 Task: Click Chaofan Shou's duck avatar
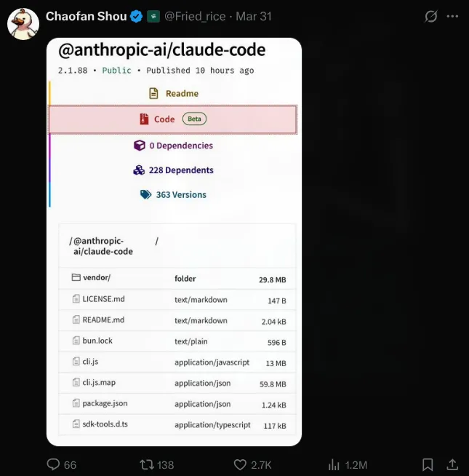click(x=23, y=24)
